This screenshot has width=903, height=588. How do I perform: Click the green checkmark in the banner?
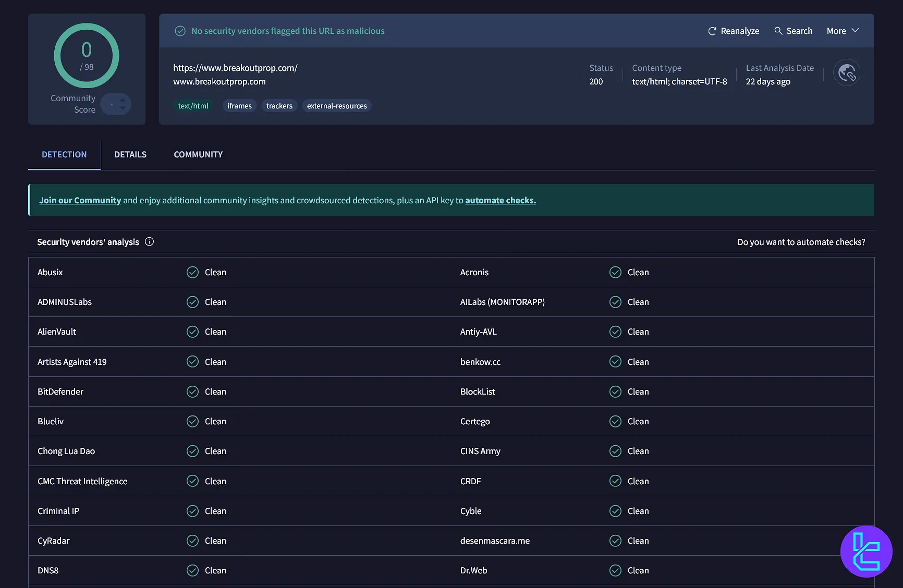tap(180, 31)
